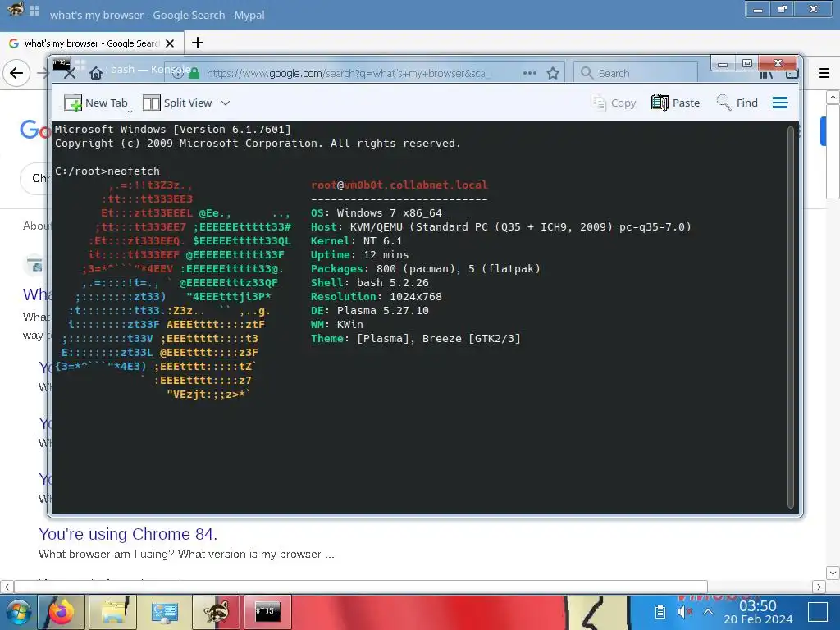The height and width of the screenshot is (630, 840).
Task: Open the clipboard tray icon
Action: (660, 612)
